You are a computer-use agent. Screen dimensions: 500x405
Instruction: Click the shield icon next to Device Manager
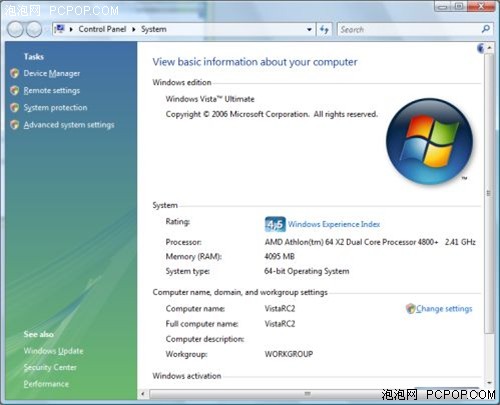coord(14,73)
